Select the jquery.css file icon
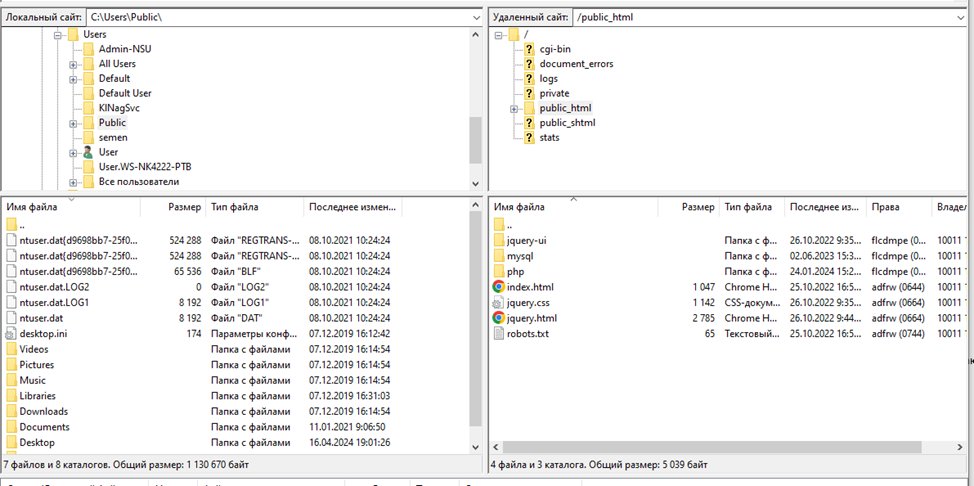This screenshot has height=486, width=974. coord(500,302)
